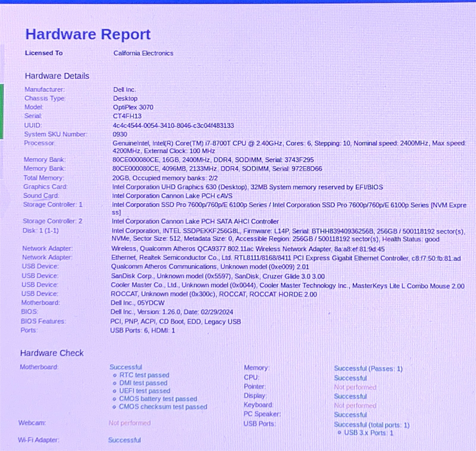Select the RTC test passed line

tap(144, 375)
